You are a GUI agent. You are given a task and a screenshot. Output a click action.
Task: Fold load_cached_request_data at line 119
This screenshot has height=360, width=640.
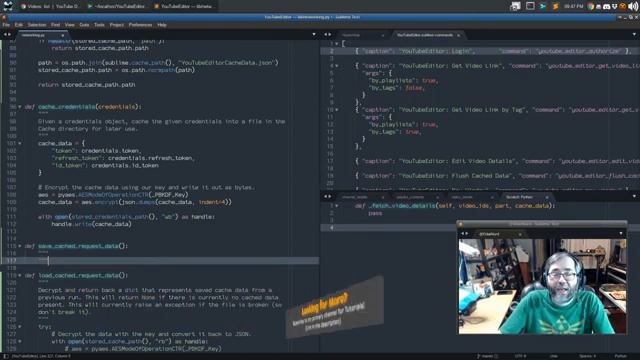click(x=20, y=276)
